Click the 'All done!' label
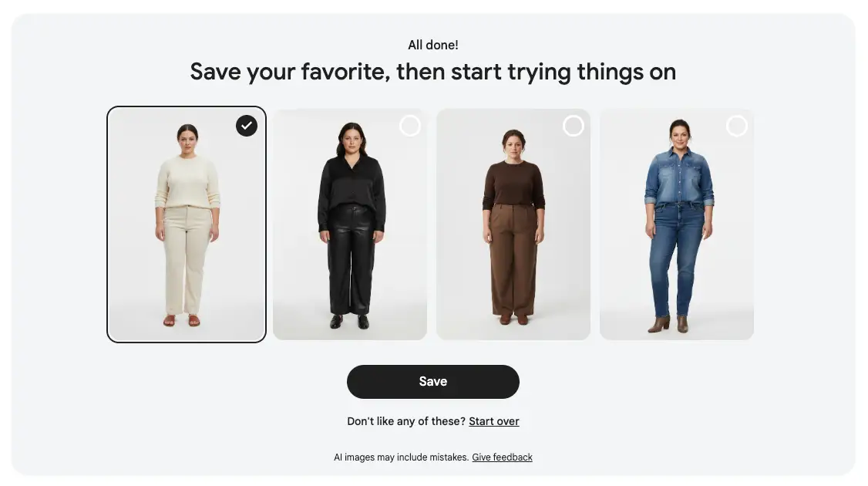The height and width of the screenshot is (486, 868). (x=433, y=45)
